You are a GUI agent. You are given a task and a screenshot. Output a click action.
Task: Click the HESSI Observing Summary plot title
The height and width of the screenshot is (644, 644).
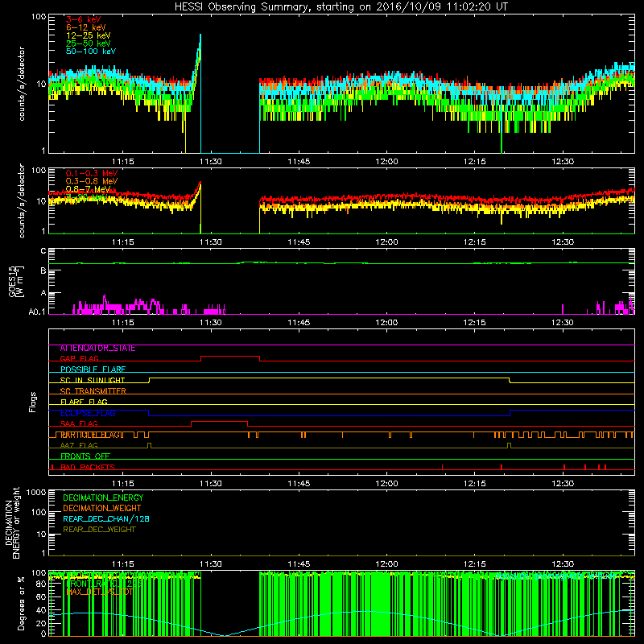click(341, 6)
